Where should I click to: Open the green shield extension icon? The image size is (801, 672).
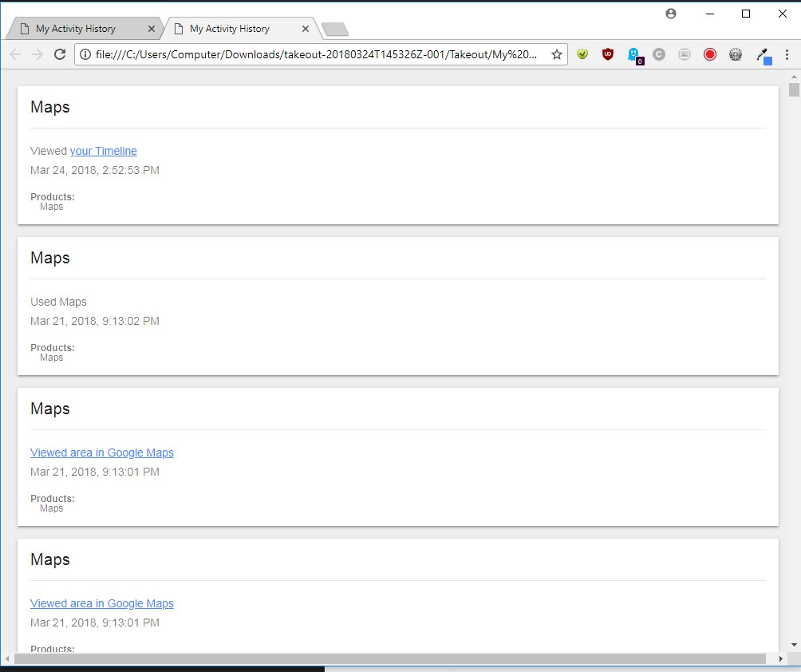click(x=582, y=54)
